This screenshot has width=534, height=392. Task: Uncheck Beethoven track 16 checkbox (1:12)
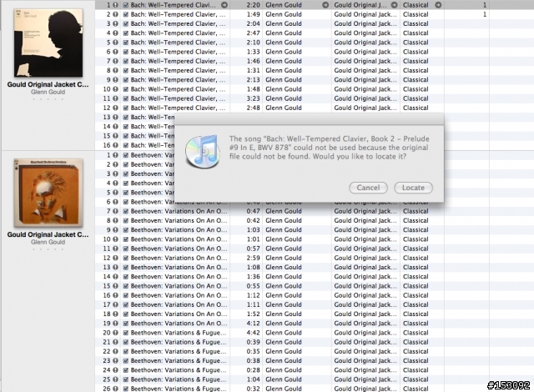click(126, 295)
